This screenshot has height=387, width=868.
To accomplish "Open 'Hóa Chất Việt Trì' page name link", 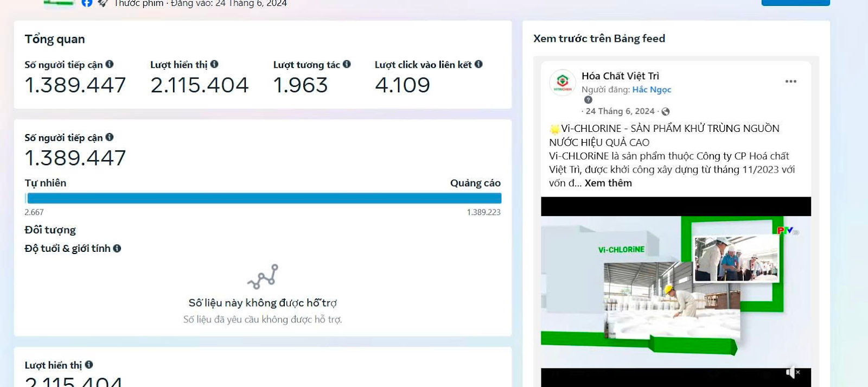I will tap(620, 76).
